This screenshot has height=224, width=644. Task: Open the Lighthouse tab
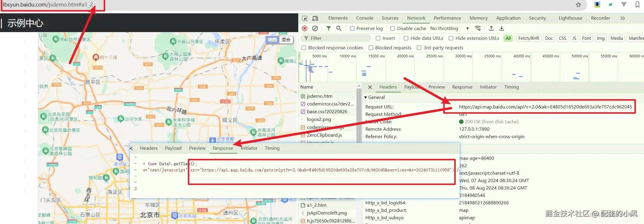click(x=570, y=18)
